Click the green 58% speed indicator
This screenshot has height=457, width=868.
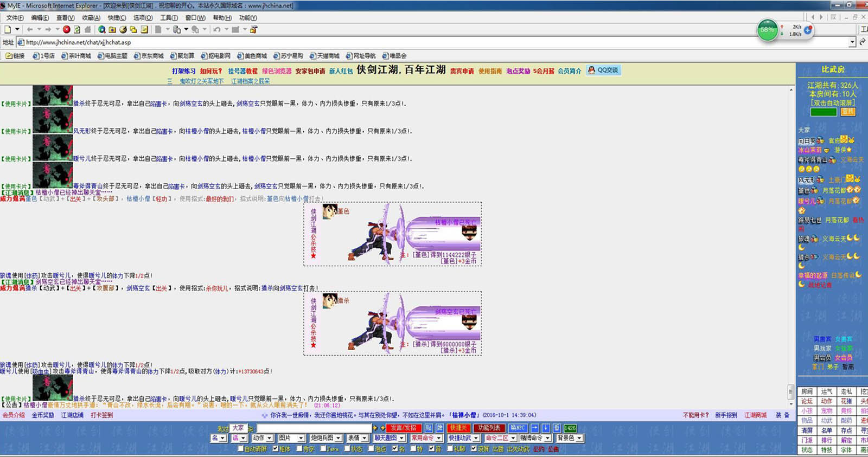(767, 30)
